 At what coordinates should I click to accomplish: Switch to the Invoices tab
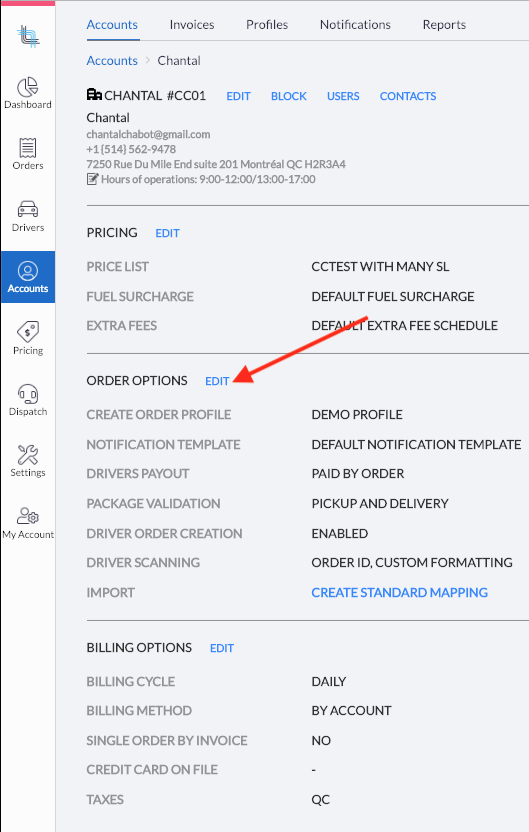pyautogui.click(x=192, y=24)
